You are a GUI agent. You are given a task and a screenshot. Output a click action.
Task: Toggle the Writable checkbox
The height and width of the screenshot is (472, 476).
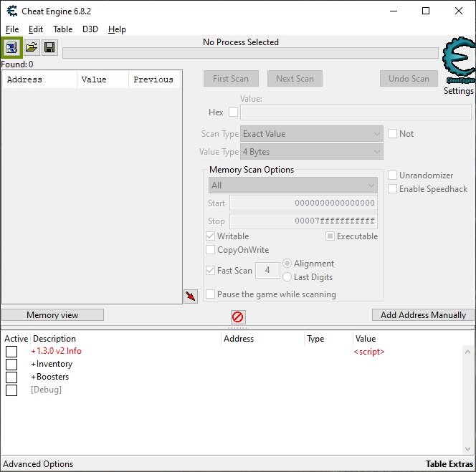[210, 236]
